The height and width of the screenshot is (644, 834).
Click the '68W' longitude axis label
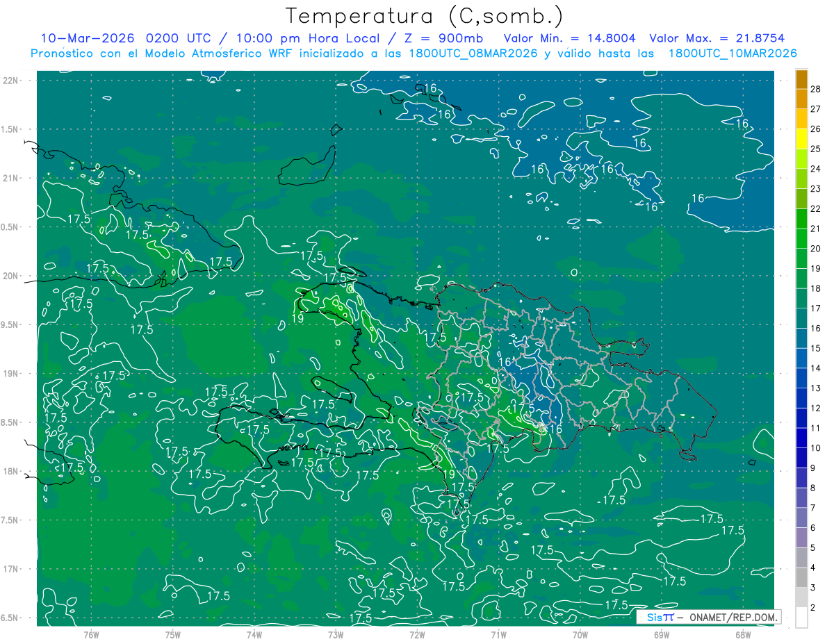[743, 634]
